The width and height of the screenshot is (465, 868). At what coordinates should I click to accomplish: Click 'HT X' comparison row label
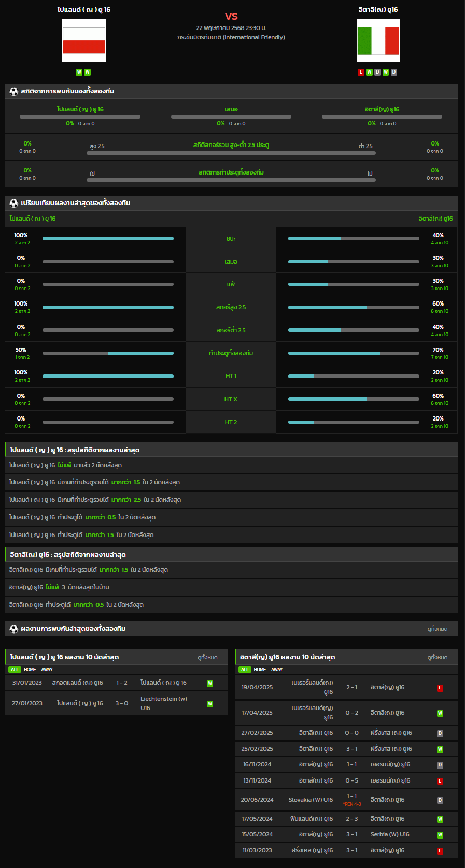pos(231,399)
